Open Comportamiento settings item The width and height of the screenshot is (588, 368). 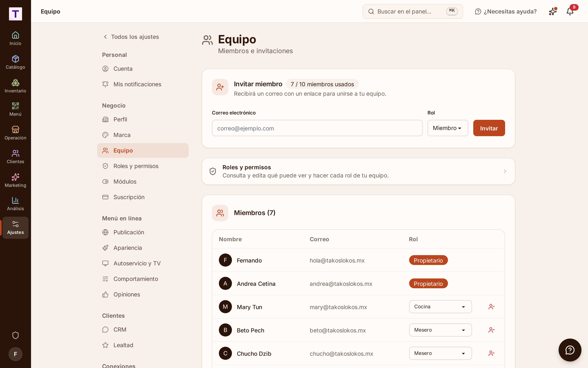click(143, 279)
